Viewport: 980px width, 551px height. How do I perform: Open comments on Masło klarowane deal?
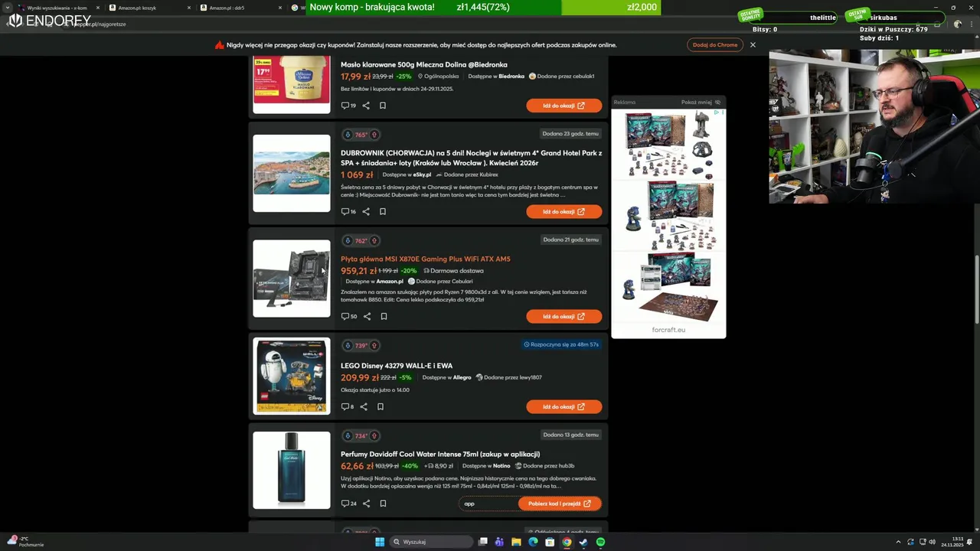(348, 106)
